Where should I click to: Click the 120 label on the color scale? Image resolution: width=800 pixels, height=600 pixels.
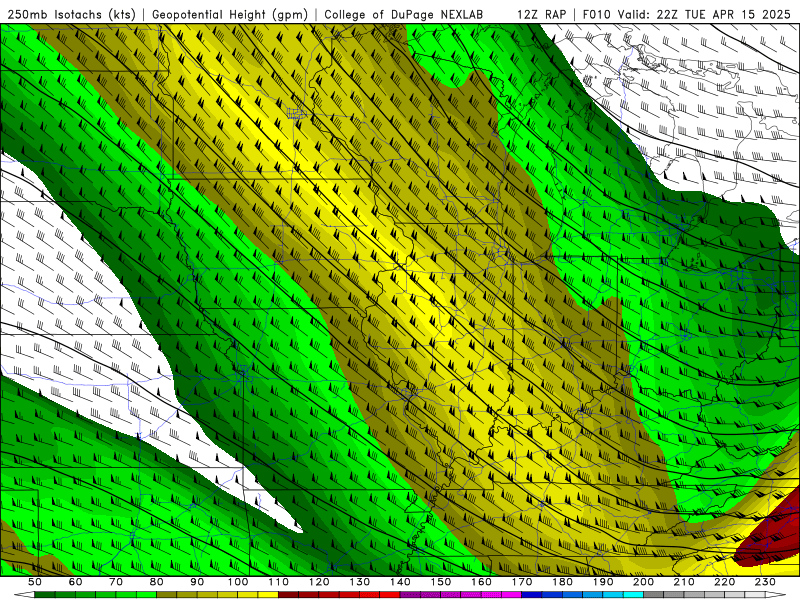coord(319,582)
